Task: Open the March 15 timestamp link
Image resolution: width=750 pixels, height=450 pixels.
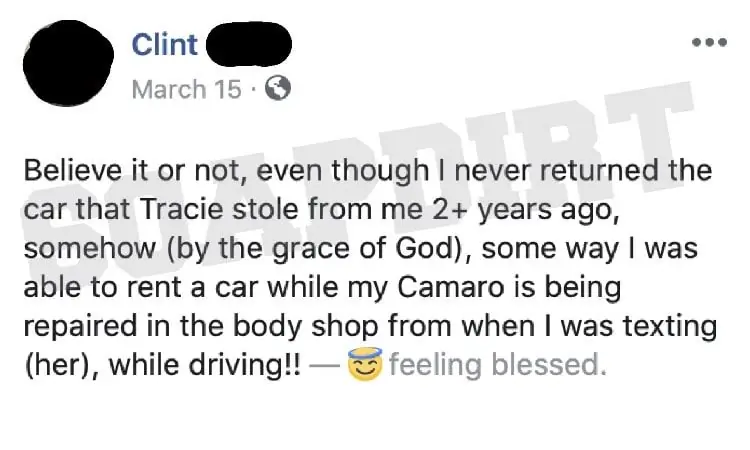Action: (187, 89)
